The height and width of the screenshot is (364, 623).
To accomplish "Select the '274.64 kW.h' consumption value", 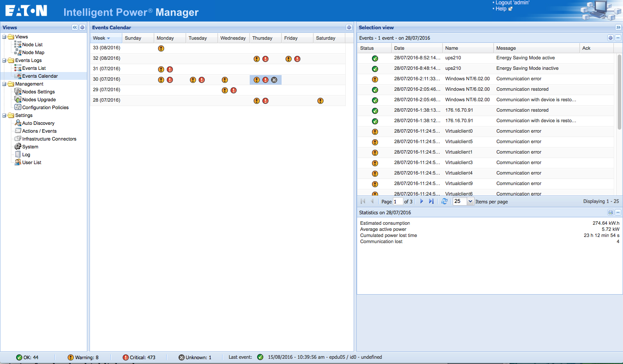I will 606,223.
